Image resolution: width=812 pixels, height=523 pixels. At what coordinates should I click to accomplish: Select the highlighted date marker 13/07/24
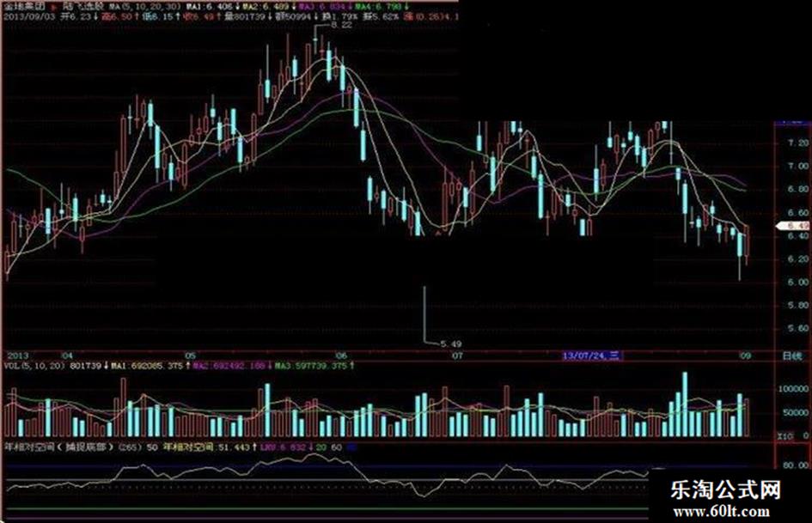pos(592,356)
